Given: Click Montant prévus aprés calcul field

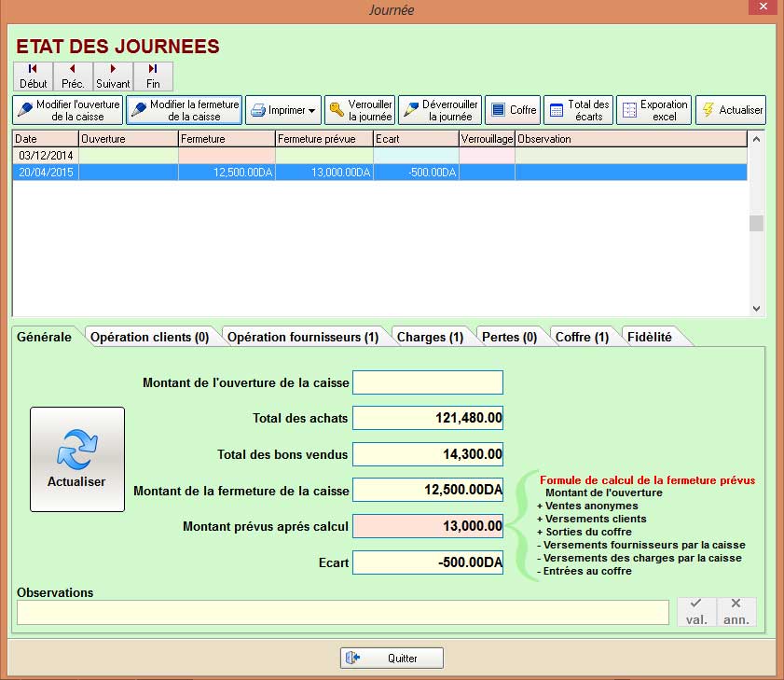Looking at the screenshot, I should [428, 526].
